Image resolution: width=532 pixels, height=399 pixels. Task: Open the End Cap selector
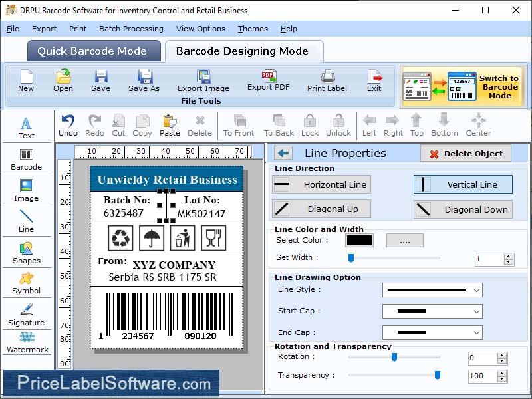coord(432,332)
